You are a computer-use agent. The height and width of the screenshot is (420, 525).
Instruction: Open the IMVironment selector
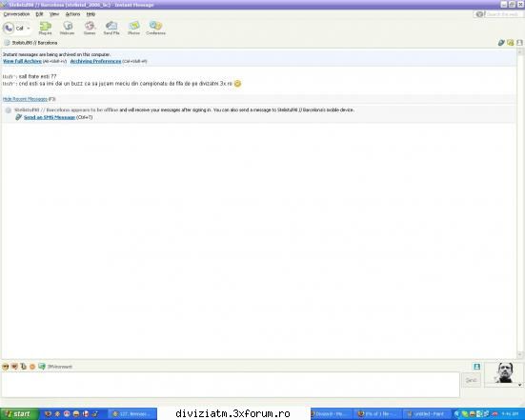pos(55,367)
